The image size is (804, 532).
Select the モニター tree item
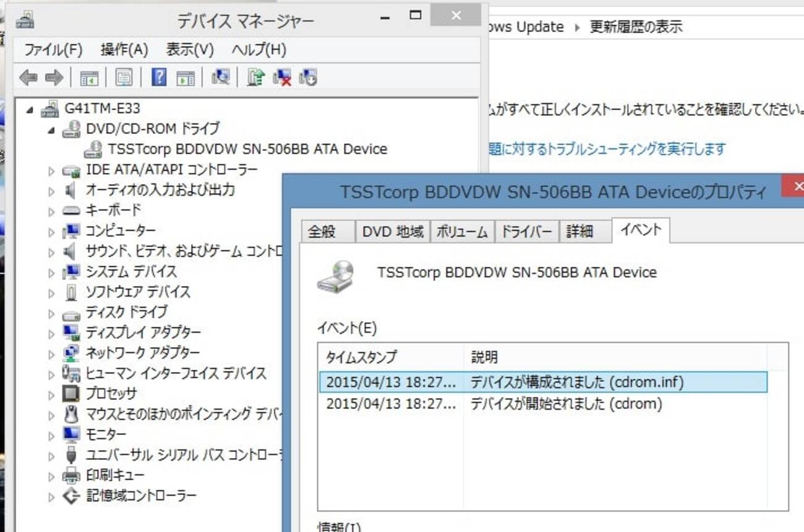coord(106,435)
